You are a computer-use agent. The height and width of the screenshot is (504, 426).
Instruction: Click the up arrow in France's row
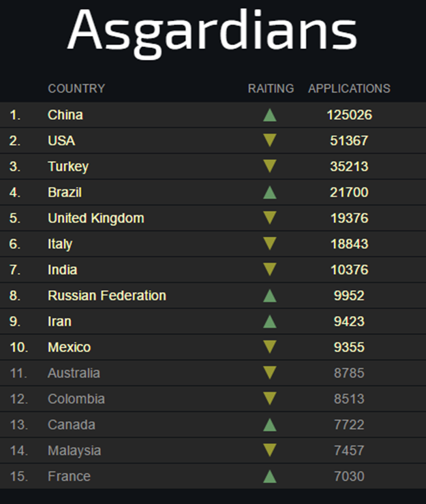pos(270,476)
